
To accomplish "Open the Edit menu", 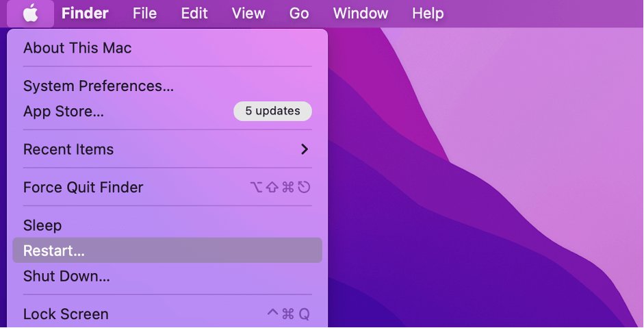I will pyautogui.click(x=194, y=13).
